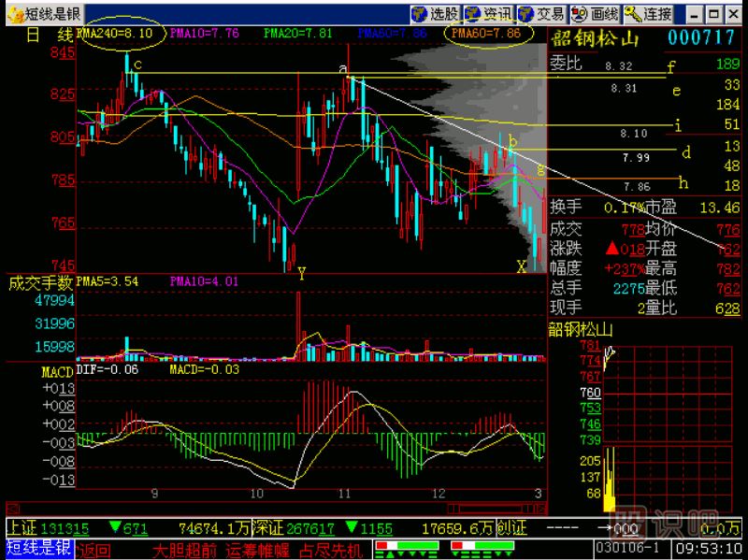Click the month 11 marker on time axis
Image resolution: width=748 pixels, height=560 pixels.
point(345,493)
